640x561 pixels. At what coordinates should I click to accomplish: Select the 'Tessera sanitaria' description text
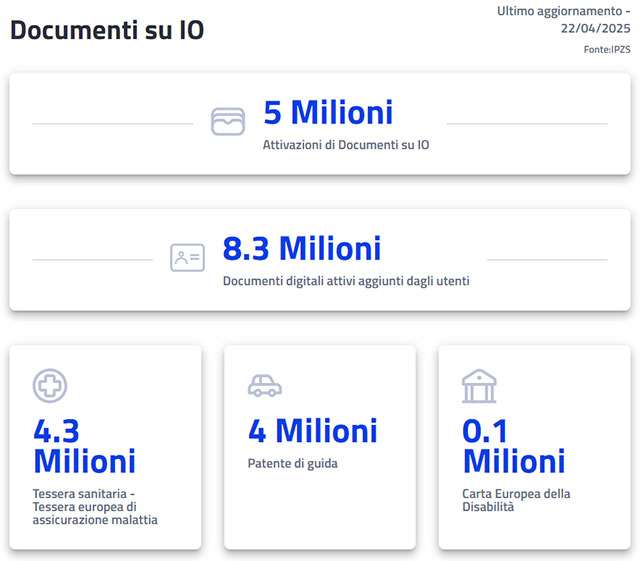[x=95, y=507]
